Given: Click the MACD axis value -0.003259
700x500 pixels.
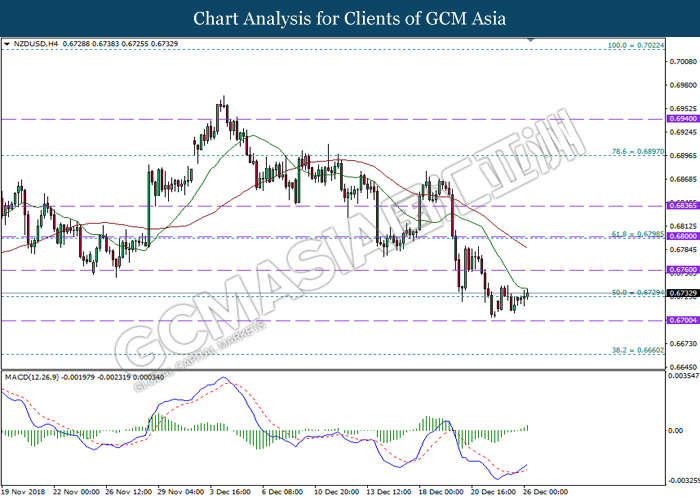Looking at the screenshot, I should pyautogui.click(x=683, y=481).
